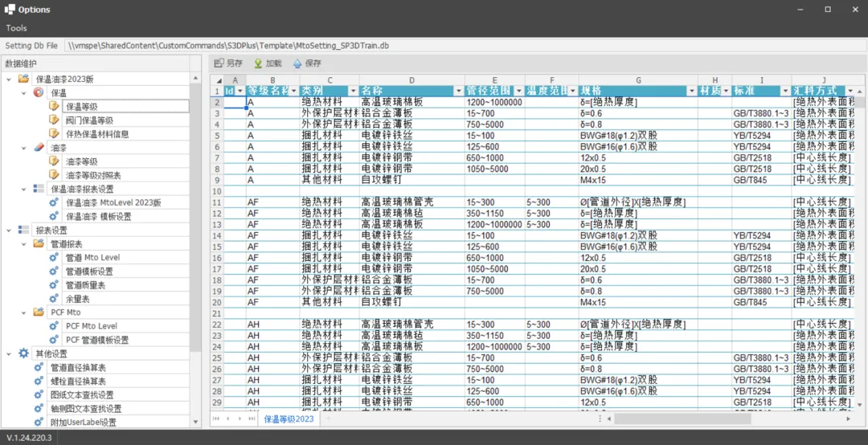Collapse the 油漆 tree node
The image size is (868, 445).
tap(24, 148)
